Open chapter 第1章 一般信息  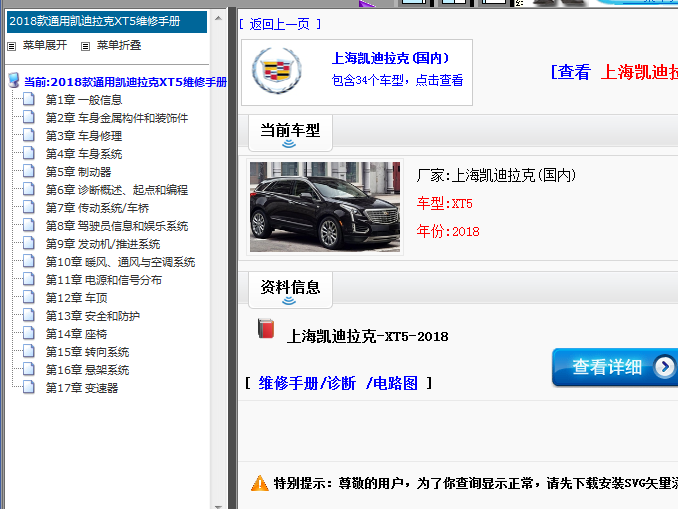84,100
